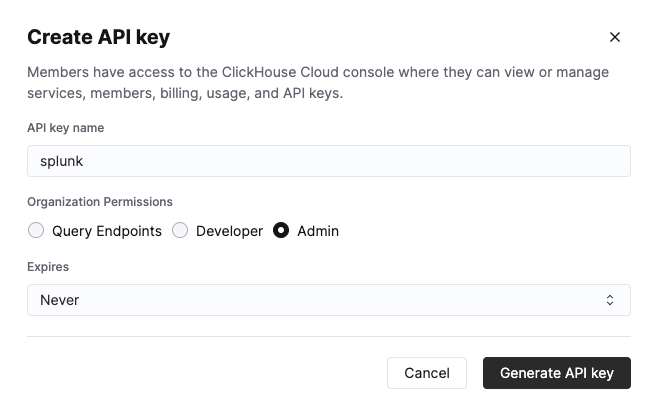Choose the Developer permission radio button
The height and width of the screenshot is (406, 654).
(180, 231)
